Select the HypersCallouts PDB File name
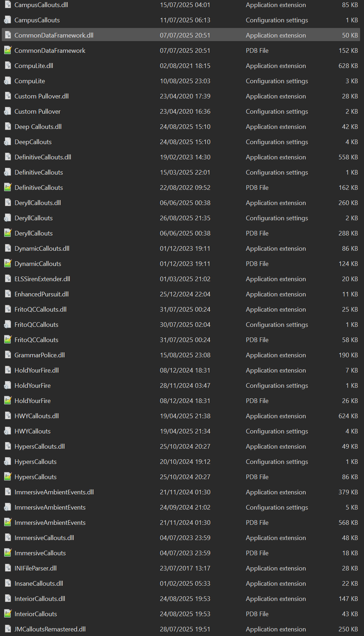364x636 pixels. coord(35,477)
